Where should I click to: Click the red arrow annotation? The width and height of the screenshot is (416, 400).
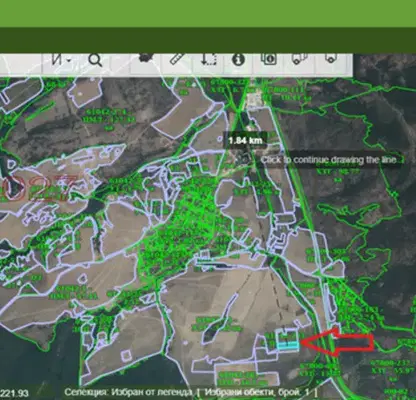click(x=338, y=342)
